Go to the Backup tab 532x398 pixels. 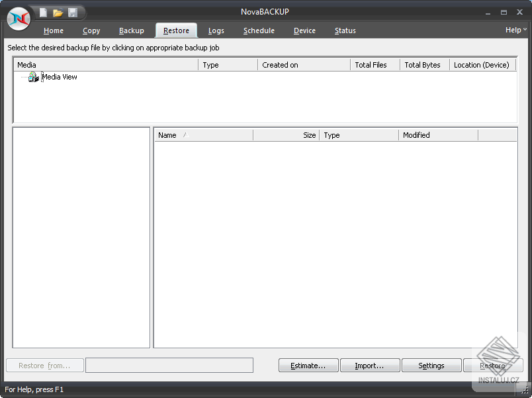click(x=131, y=30)
